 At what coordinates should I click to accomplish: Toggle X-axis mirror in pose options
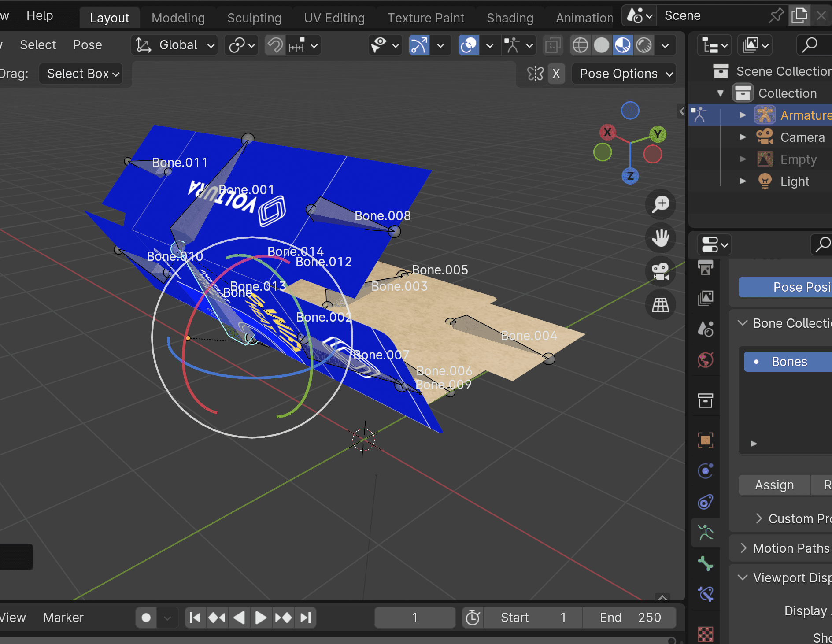(x=556, y=74)
